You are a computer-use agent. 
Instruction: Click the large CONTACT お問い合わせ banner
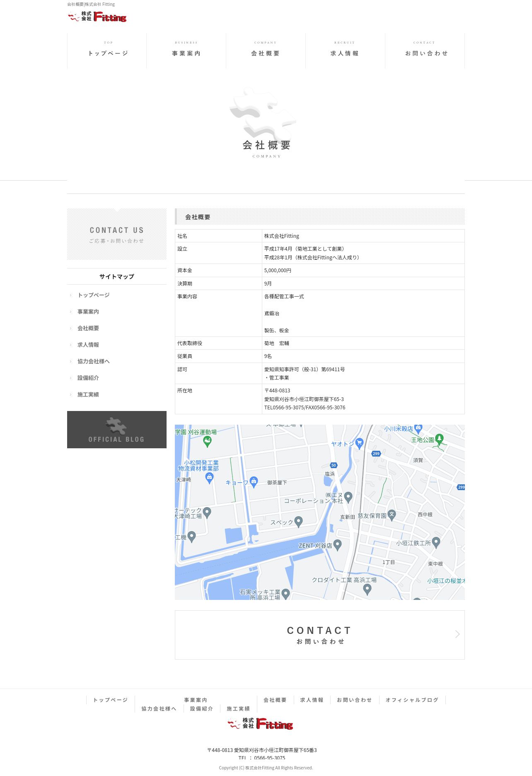coord(320,635)
